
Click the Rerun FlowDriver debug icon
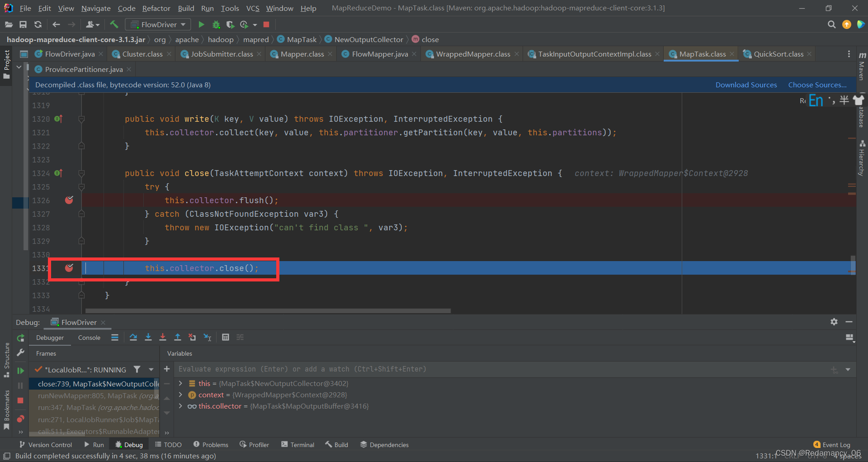20,338
